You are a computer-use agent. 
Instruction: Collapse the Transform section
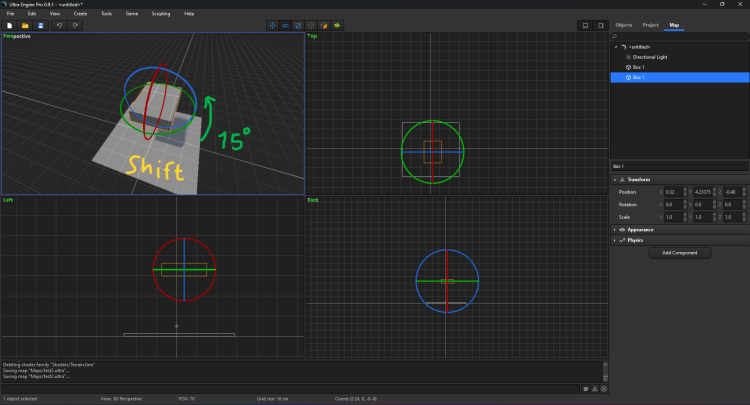tap(639, 179)
